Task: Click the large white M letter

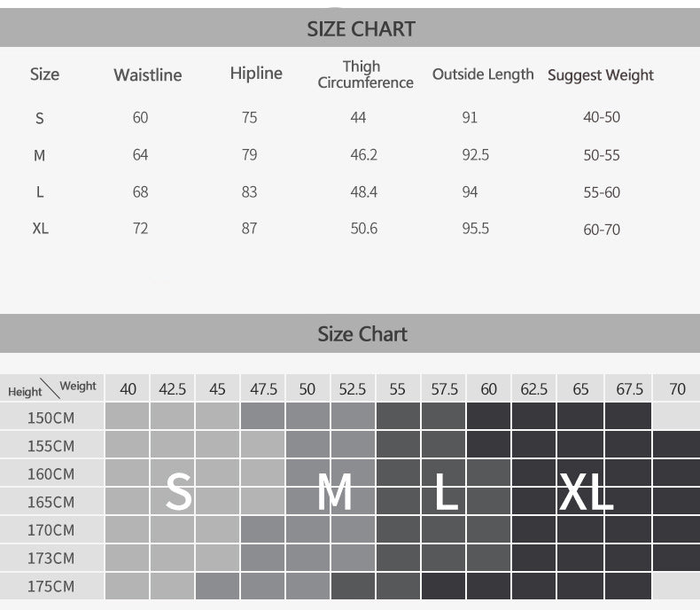Action: 335,491
